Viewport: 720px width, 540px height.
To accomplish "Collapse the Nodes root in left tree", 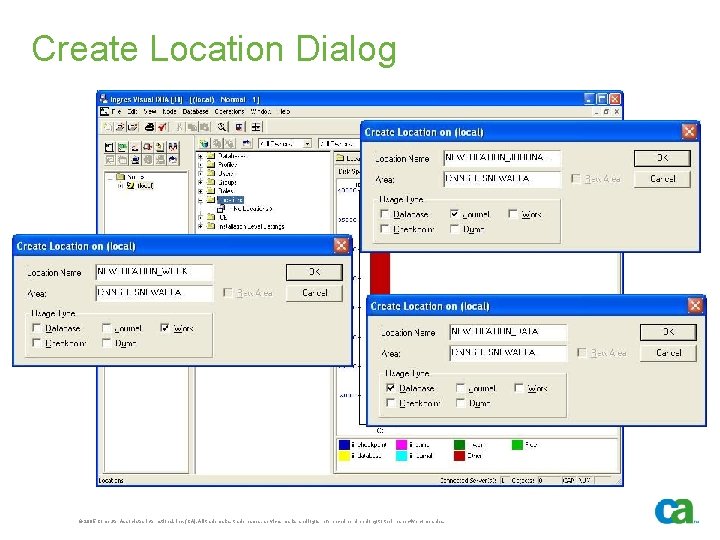I will (x=110, y=177).
